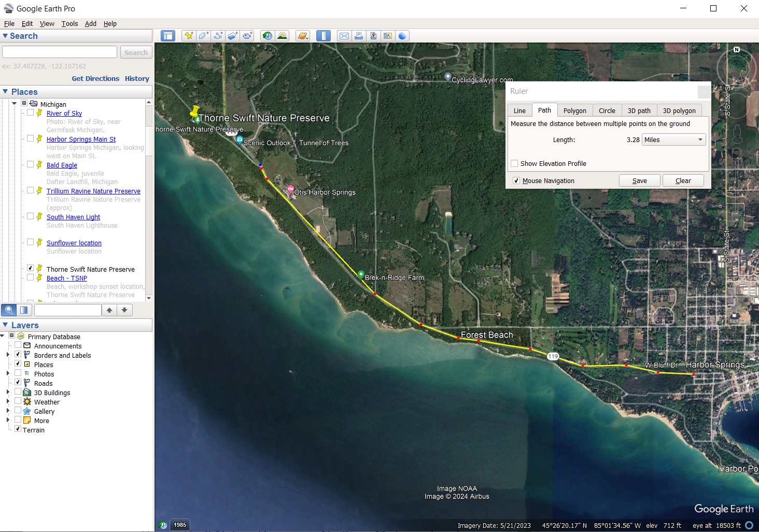Image resolution: width=759 pixels, height=532 pixels.
Task: Click the Add Image Overlay icon
Action: (233, 36)
